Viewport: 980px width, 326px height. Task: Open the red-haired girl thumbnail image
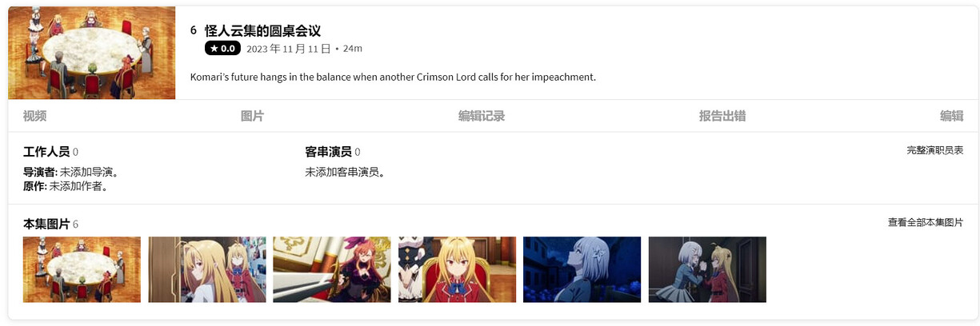(x=332, y=269)
